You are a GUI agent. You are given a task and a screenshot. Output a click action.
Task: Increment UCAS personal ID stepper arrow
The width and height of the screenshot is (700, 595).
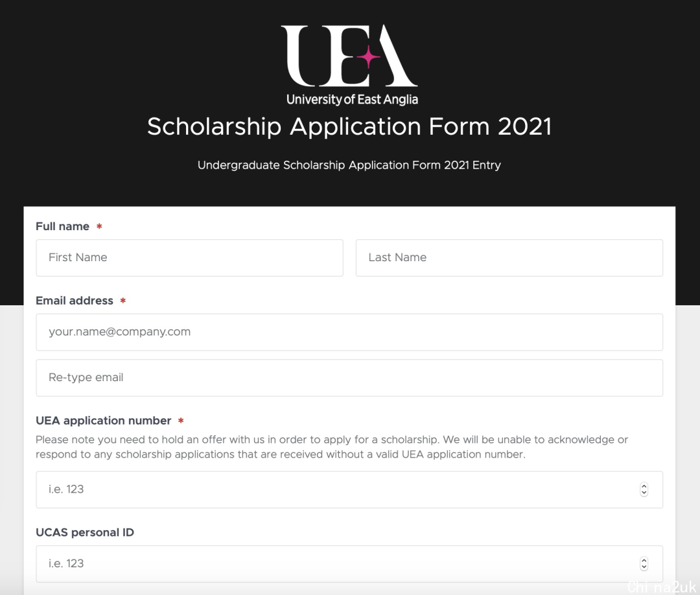644,561
